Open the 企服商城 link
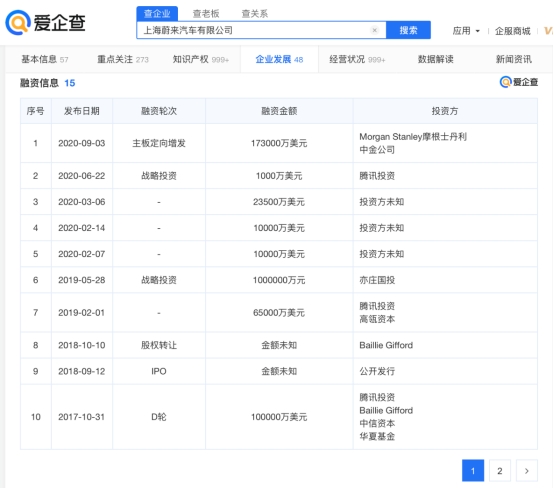Viewport: 554px width, 489px height. coord(513,31)
